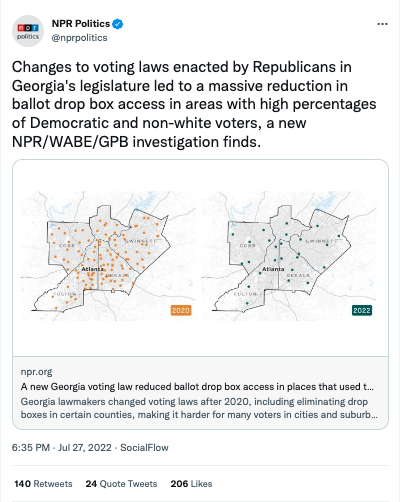The width and height of the screenshot is (400, 502).
Task: Click the article description preview text
Action: tap(199, 408)
